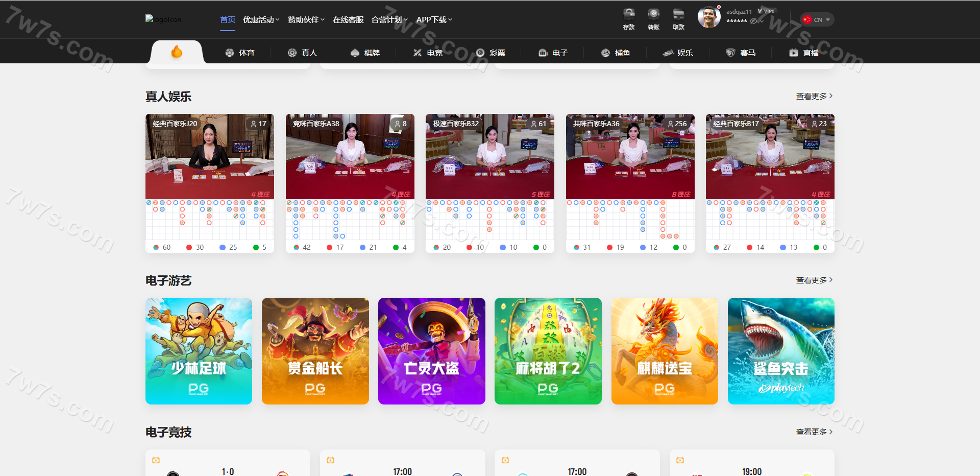Click 查看更多 beside 电子游艺

[814, 280]
